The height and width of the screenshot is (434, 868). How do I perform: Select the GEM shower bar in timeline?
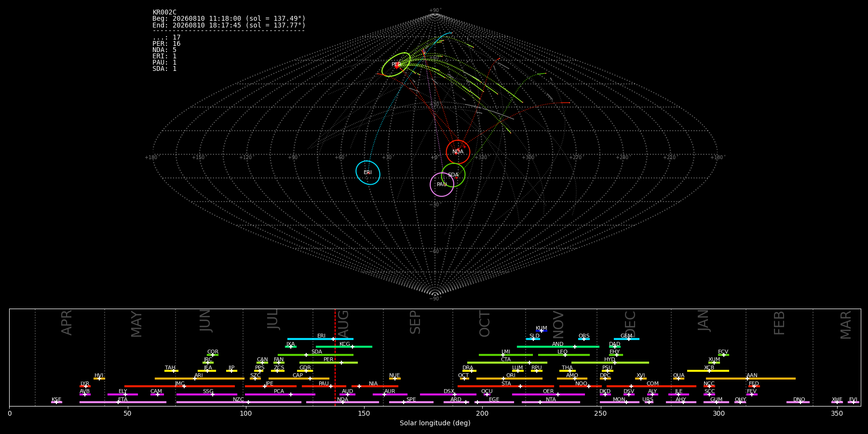click(626, 339)
